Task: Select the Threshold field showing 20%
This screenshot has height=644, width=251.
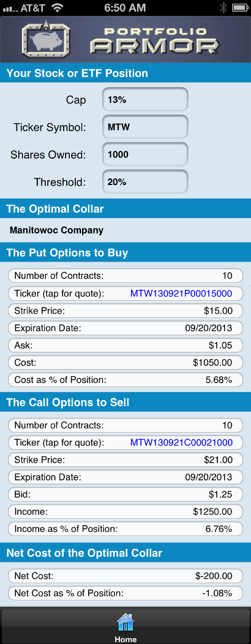Action: [145, 182]
